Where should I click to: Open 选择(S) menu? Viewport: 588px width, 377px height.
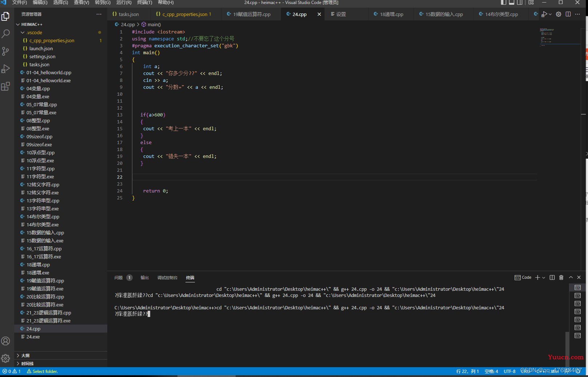click(x=61, y=3)
